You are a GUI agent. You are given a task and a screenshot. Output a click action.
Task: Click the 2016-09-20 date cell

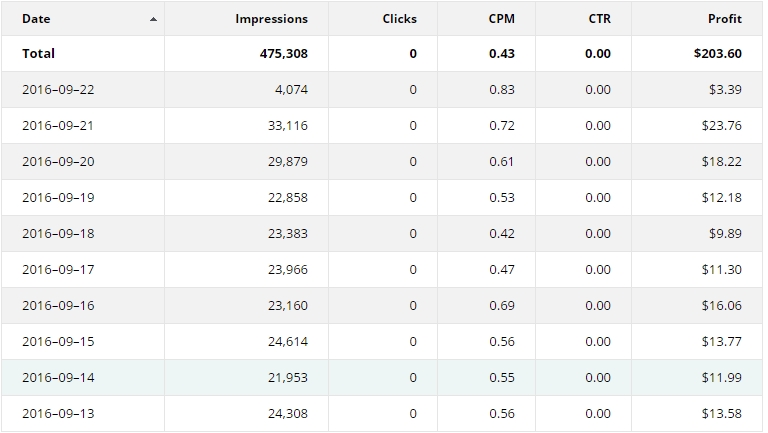(58, 162)
